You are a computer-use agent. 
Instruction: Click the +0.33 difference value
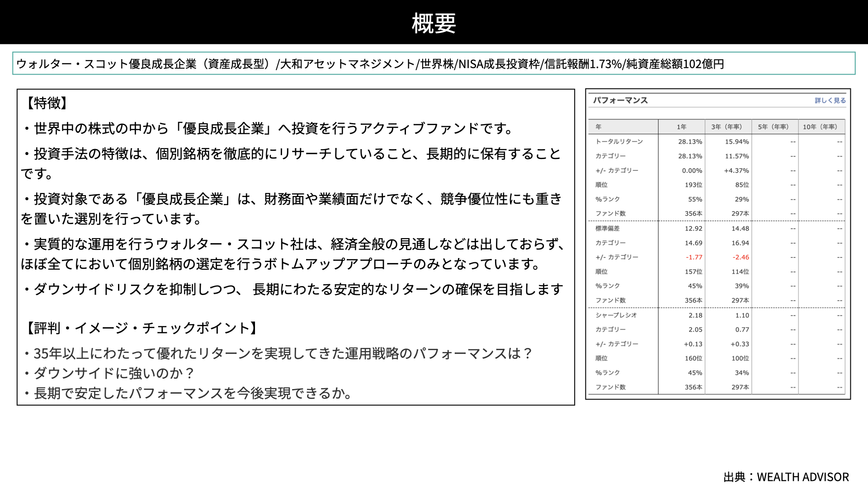pyautogui.click(x=740, y=344)
